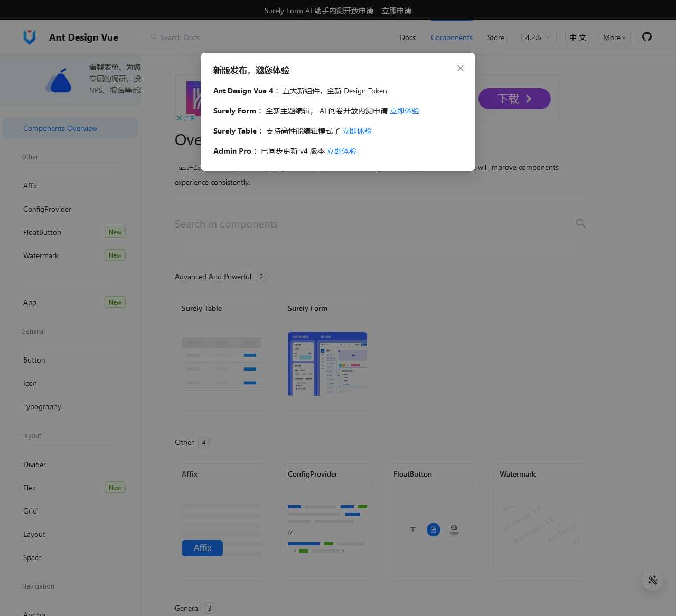Click the purple 下载 button
Viewport: 676px width, 616px height.
[514, 99]
